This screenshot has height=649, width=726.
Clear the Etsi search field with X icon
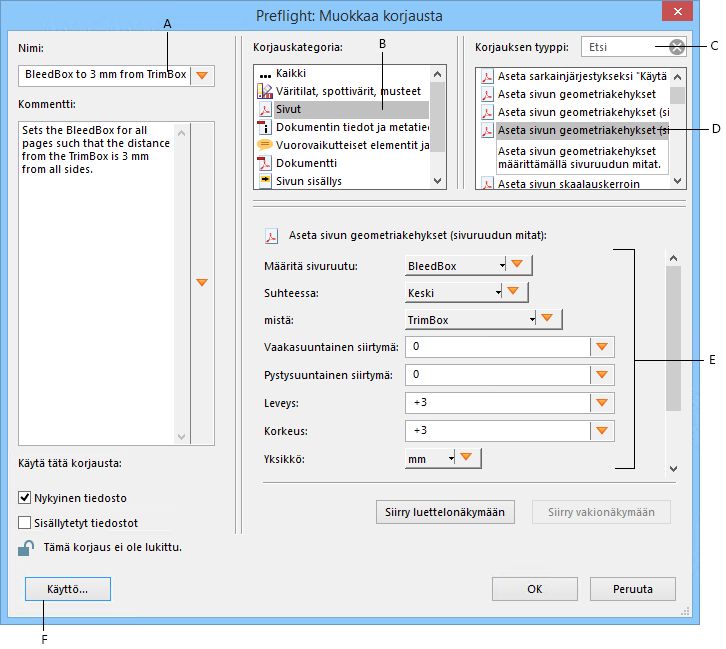(x=677, y=47)
